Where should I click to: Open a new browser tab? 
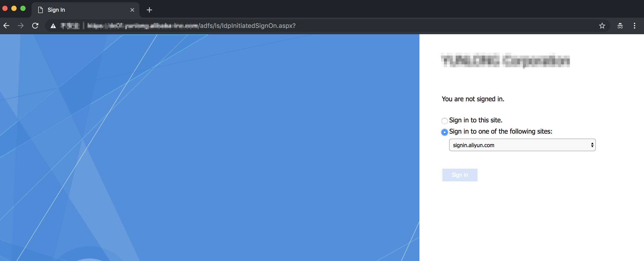pyautogui.click(x=149, y=10)
